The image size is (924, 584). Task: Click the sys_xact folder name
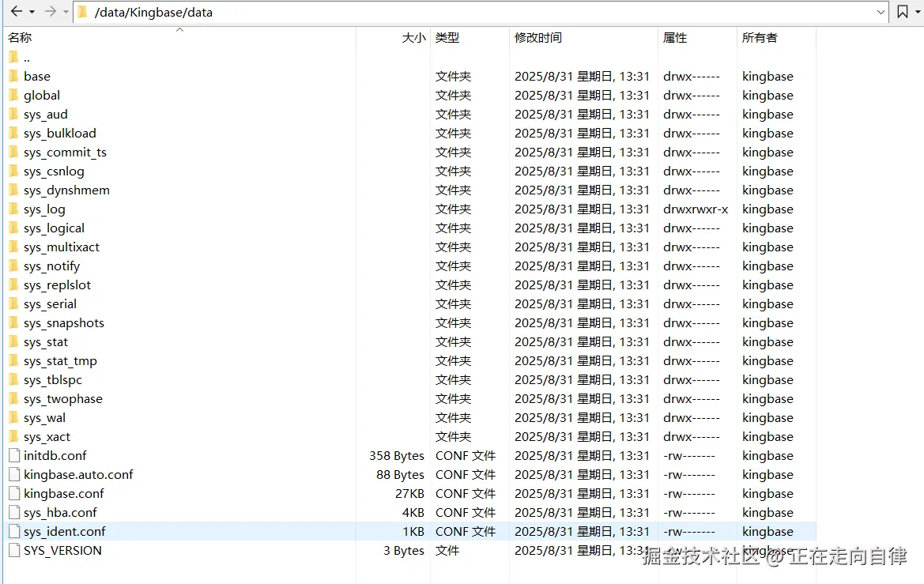point(47,437)
